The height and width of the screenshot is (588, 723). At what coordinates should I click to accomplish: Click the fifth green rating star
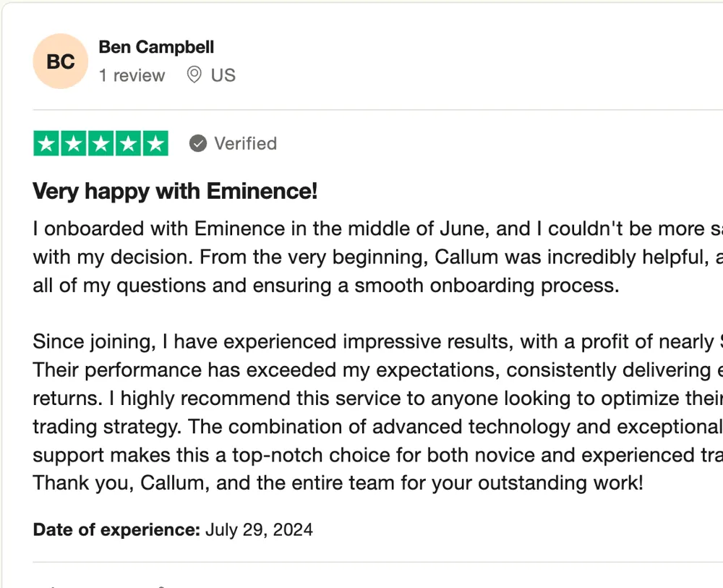tap(155, 143)
